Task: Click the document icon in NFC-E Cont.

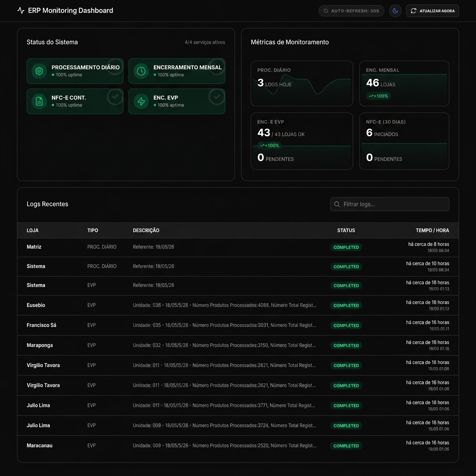Action: tap(39, 101)
